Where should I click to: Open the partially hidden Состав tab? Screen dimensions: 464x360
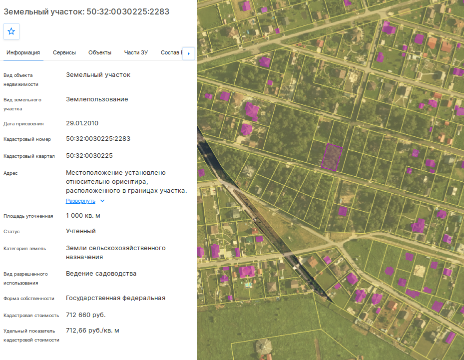pos(171,53)
